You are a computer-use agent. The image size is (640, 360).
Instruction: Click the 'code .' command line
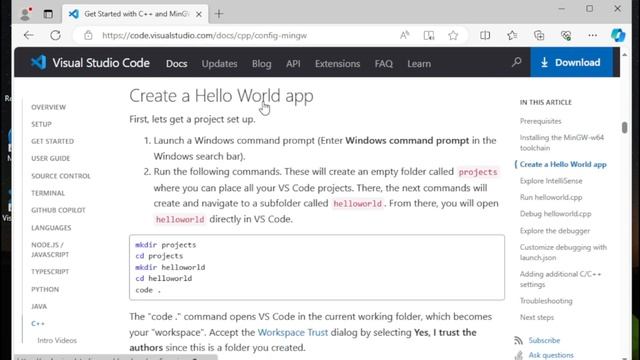tap(148, 290)
